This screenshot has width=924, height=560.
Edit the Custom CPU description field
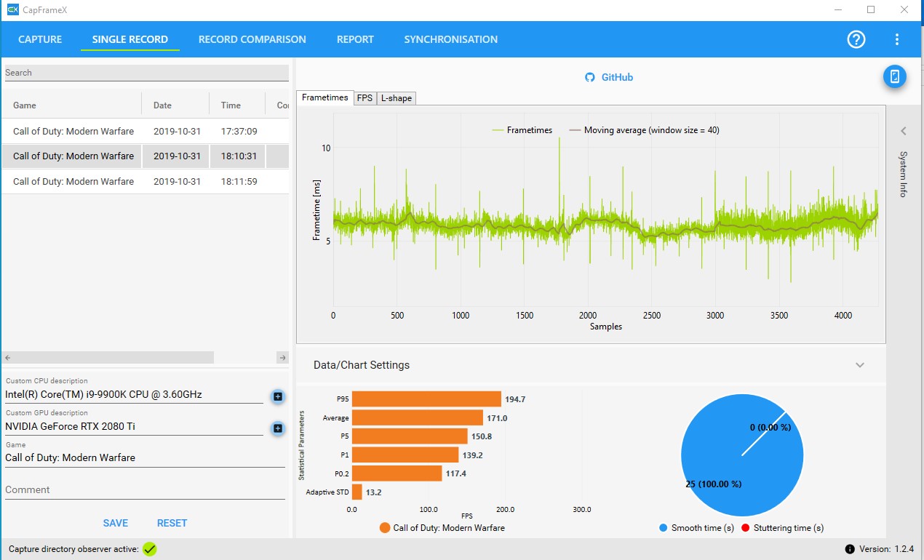click(134, 395)
